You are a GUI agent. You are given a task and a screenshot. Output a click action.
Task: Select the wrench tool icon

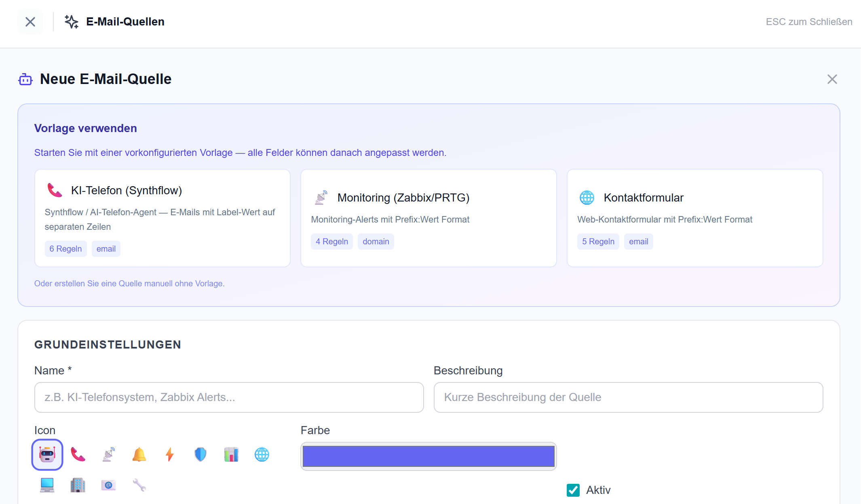pos(139,485)
